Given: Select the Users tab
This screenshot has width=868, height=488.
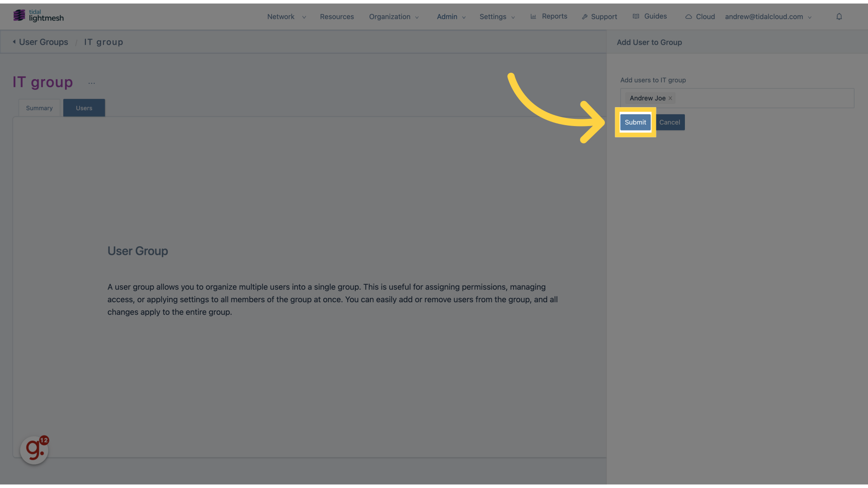Looking at the screenshot, I should click(x=84, y=108).
